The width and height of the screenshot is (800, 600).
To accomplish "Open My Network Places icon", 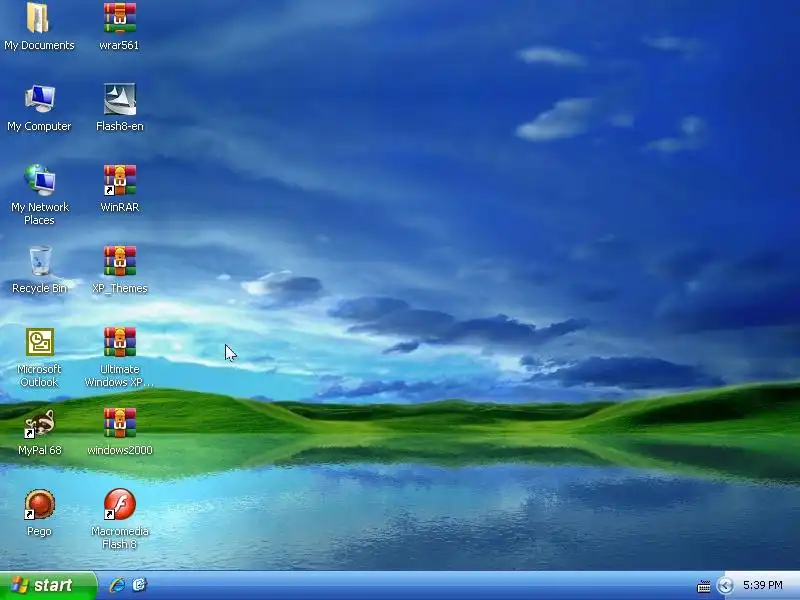I will pyautogui.click(x=39, y=180).
